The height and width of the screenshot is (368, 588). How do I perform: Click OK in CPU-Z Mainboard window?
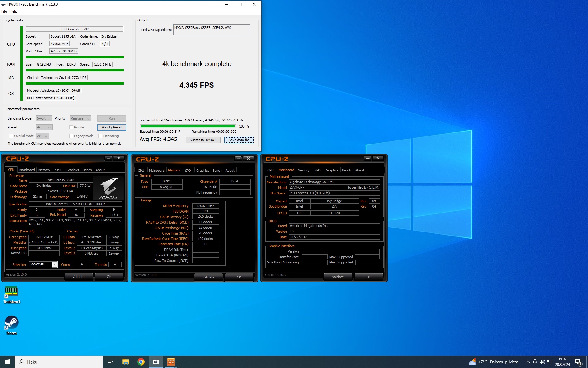coord(368,277)
